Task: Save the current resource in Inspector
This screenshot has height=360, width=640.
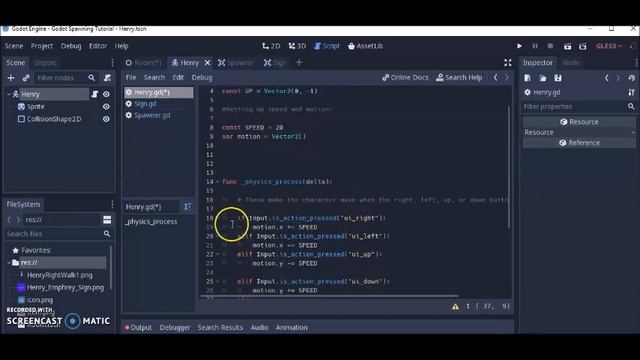Action: 558,78
